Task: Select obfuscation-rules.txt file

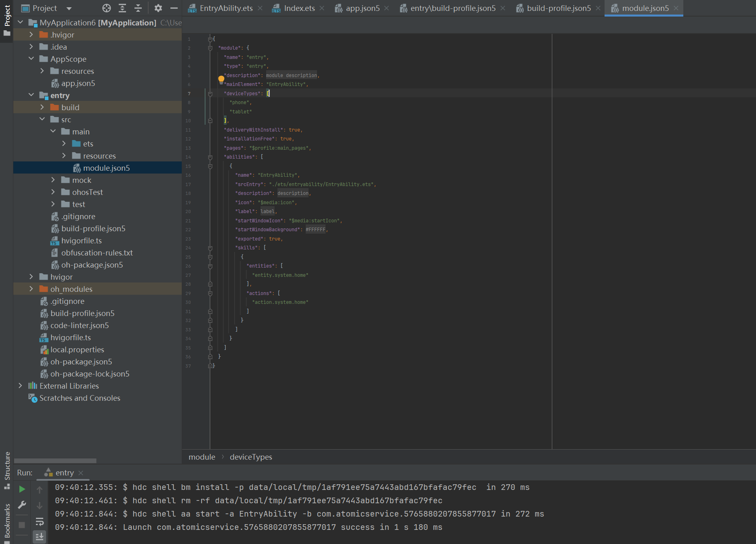Action: (97, 253)
